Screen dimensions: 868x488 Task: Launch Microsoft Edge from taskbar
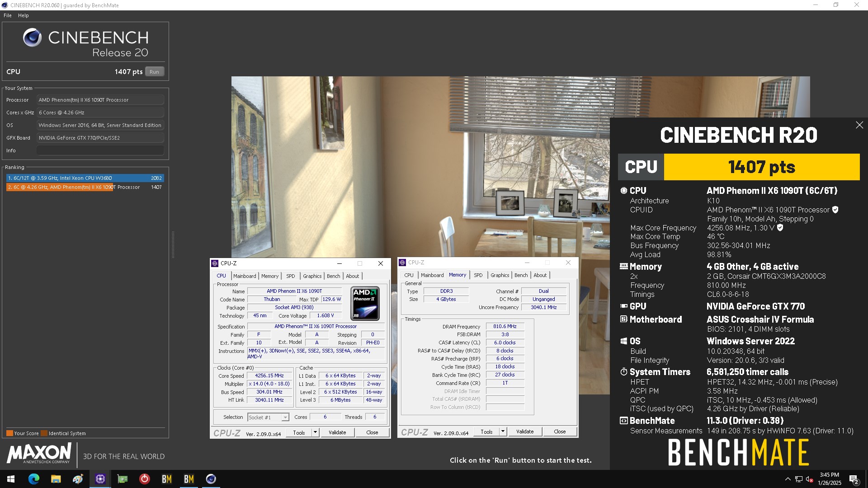(x=34, y=479)
